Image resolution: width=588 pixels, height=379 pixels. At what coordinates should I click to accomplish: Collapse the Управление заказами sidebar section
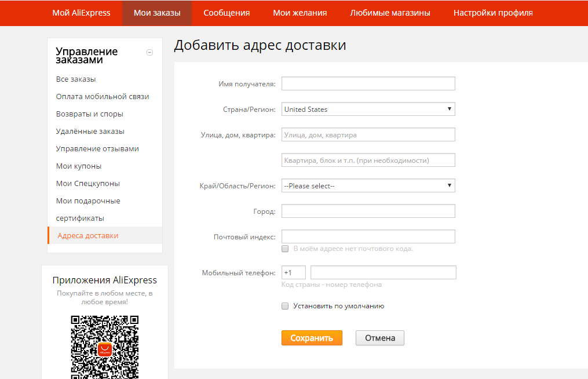point(149,53)
